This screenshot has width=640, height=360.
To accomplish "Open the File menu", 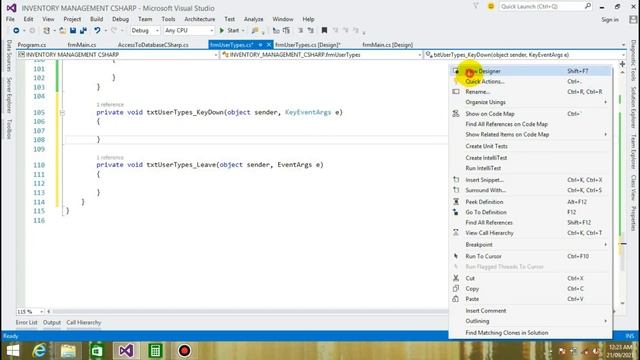I will tap(10, 19).
